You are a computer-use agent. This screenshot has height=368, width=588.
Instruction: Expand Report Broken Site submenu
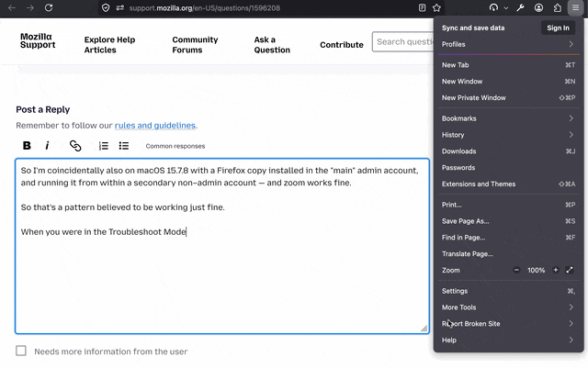click(508, 324)
